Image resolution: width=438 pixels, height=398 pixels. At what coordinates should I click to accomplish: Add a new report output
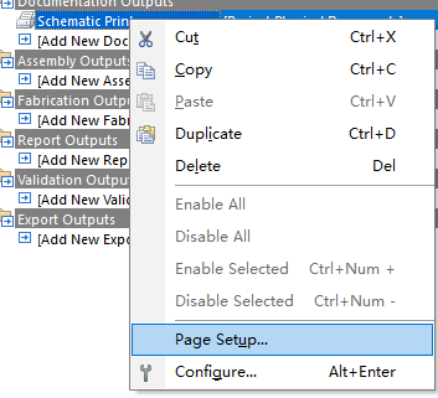click(x=82, y=160)
